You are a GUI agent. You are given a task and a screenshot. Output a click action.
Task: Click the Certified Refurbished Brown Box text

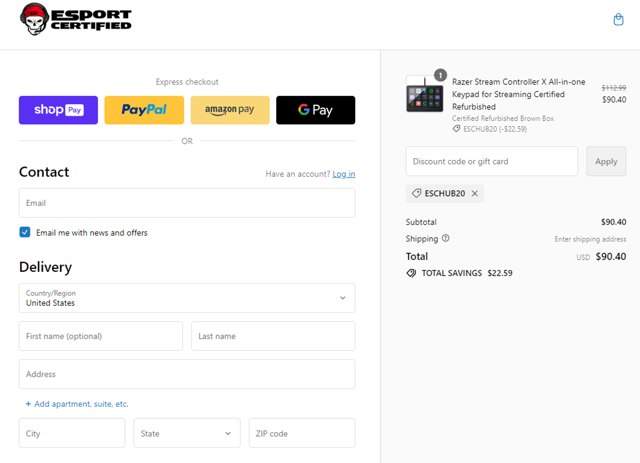point(503,118)
